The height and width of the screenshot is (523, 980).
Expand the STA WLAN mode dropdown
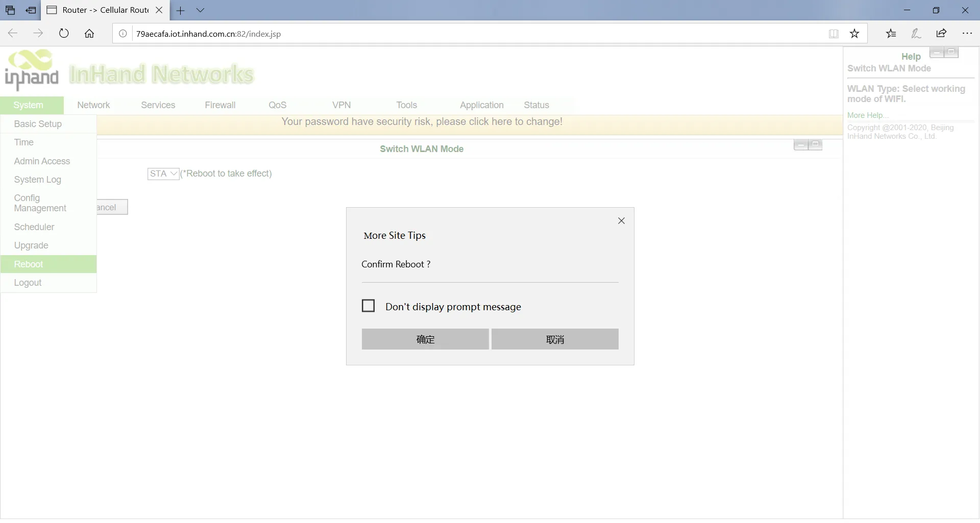(x=163, y=174)
